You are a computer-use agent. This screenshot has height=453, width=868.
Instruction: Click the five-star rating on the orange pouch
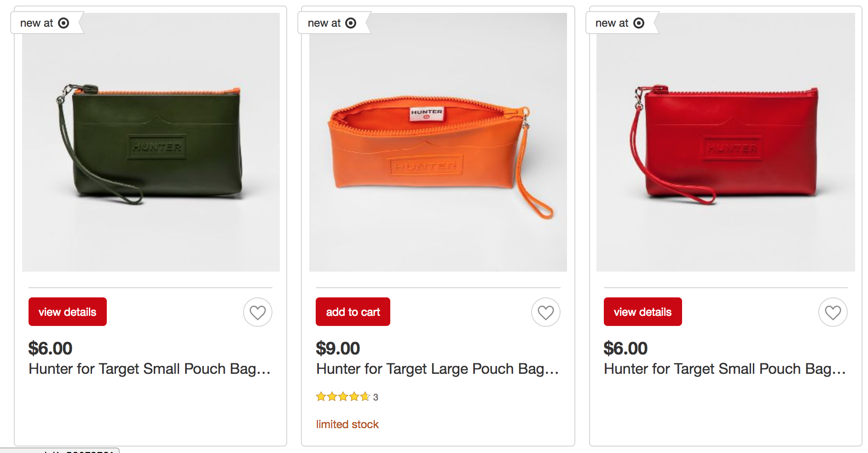[343, 396]
